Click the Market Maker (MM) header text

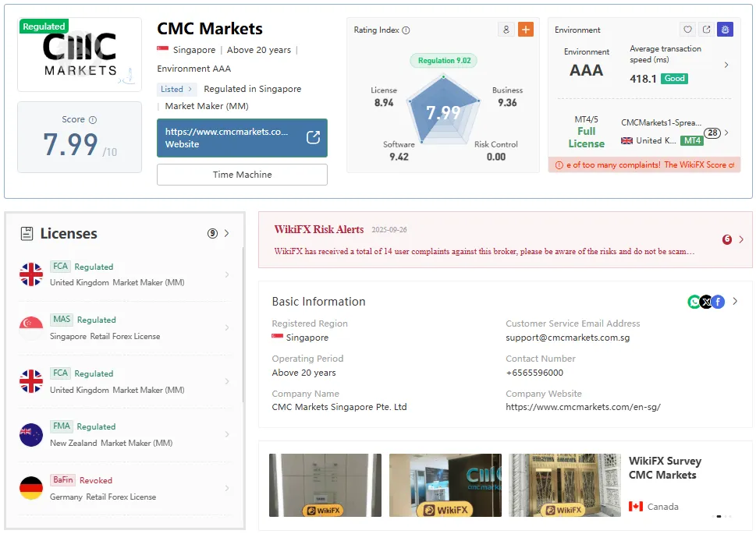(x=207, y=106)
